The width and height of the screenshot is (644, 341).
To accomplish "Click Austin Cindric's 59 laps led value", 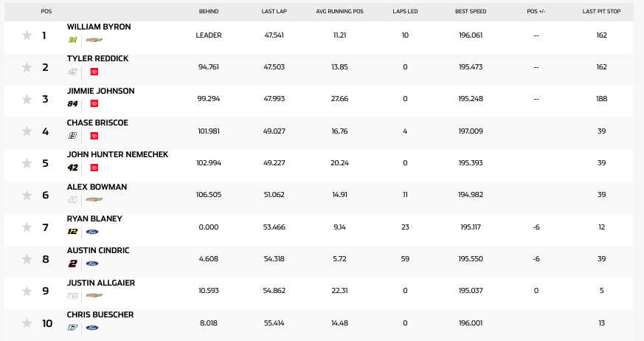I will pyautogui.click(x=405, y=259).
